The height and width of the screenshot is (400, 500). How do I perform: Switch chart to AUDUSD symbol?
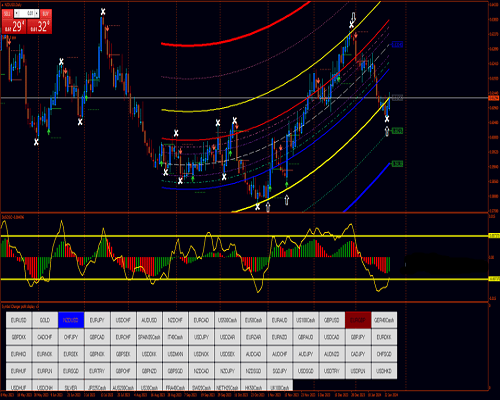tap(149, 320)
